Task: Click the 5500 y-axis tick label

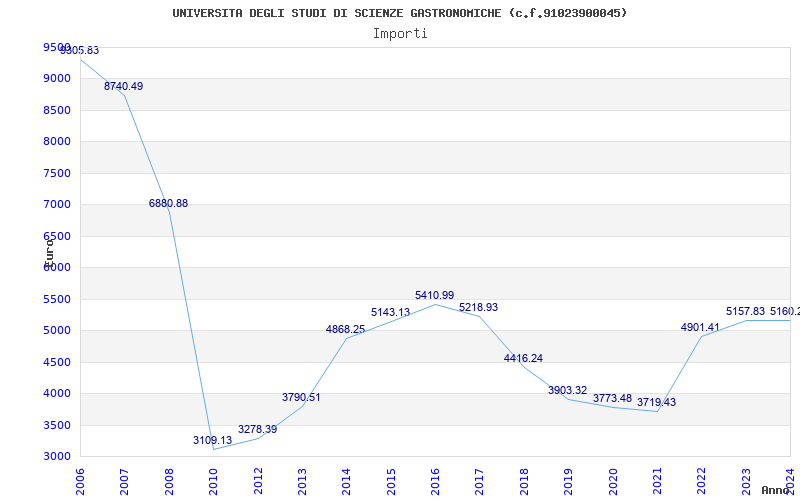Action: coord(57,299)
